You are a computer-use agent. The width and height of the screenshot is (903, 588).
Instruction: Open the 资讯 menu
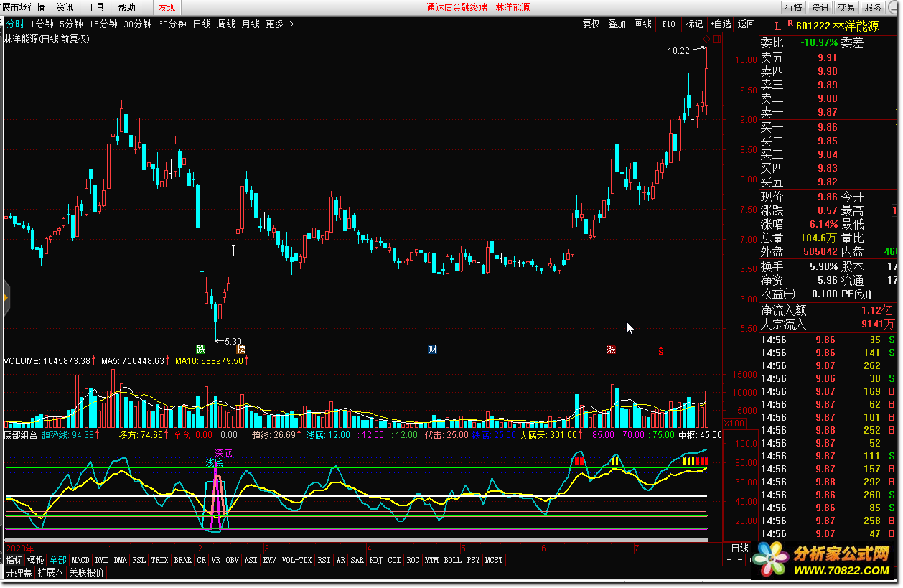(x=65, y=7)
